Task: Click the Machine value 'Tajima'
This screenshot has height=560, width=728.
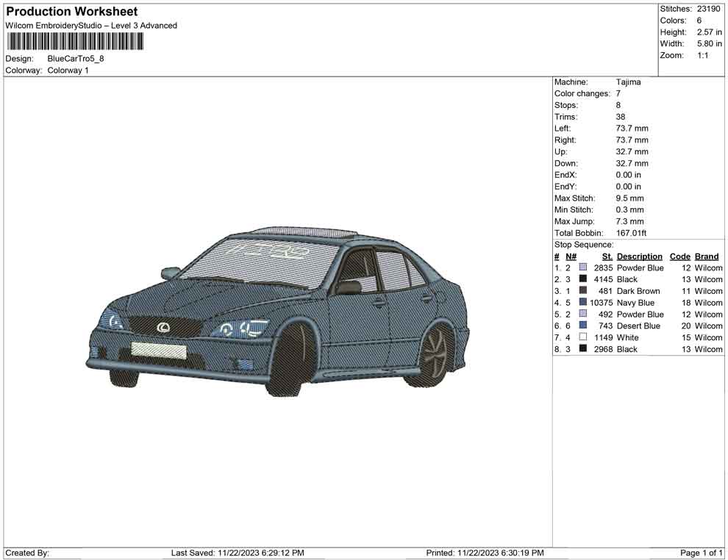Action: click(x=628, y=82)
